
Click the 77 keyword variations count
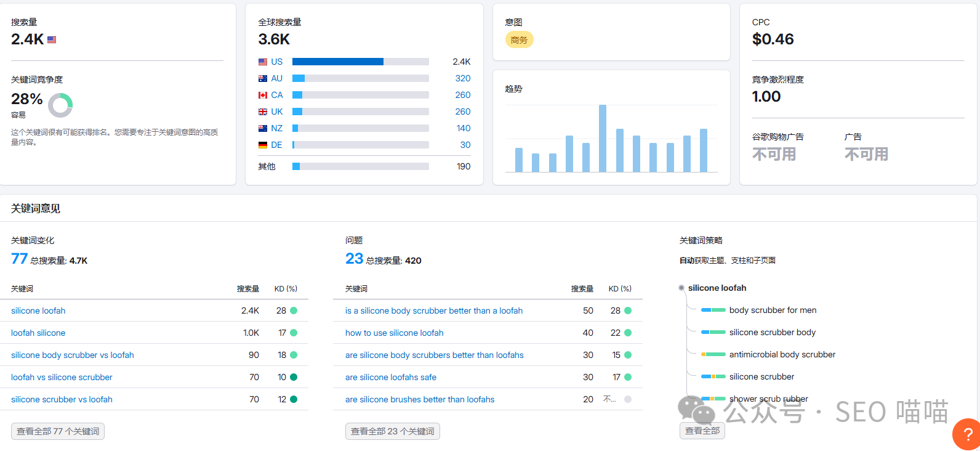[x=19, y=259]
